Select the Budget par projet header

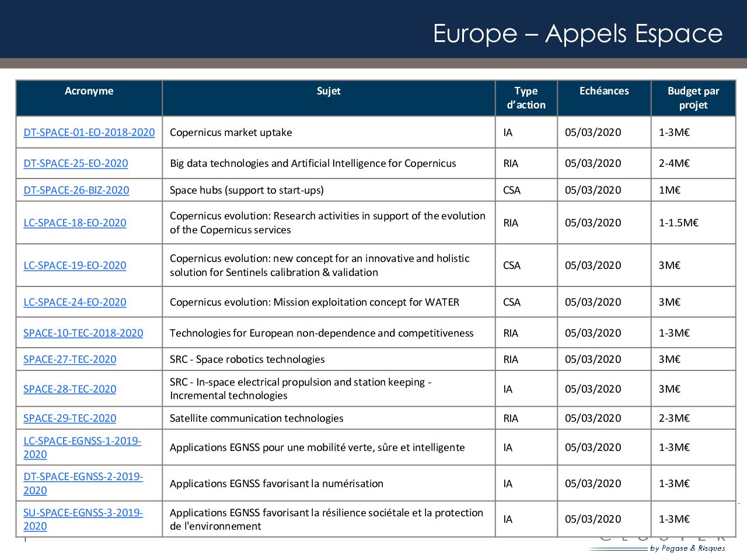[693, 98]
